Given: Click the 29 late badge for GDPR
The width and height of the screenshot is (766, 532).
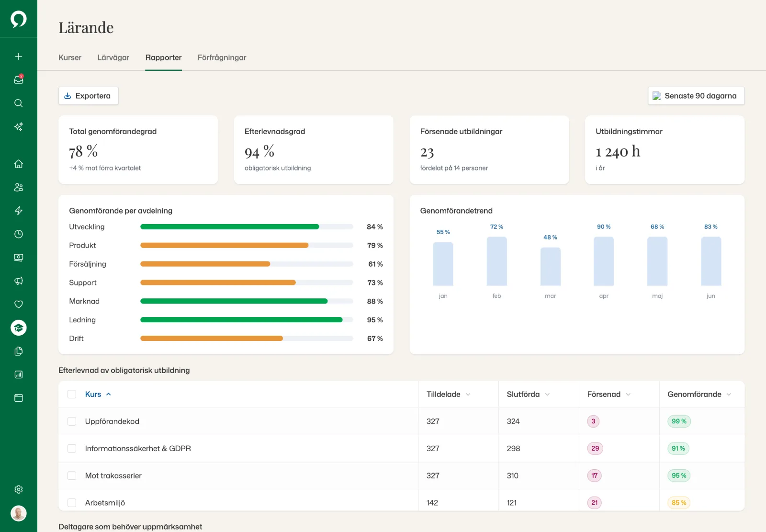Looking at the screenshot, I should 595,449.
